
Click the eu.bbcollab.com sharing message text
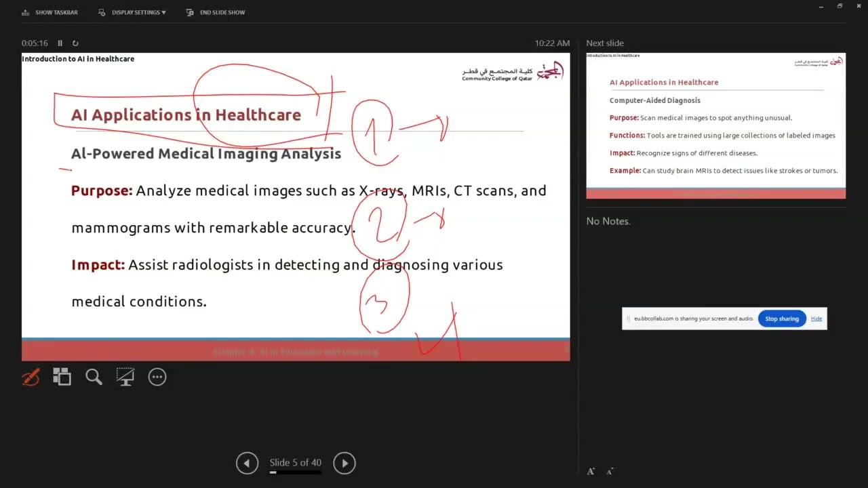click(694, 319)
